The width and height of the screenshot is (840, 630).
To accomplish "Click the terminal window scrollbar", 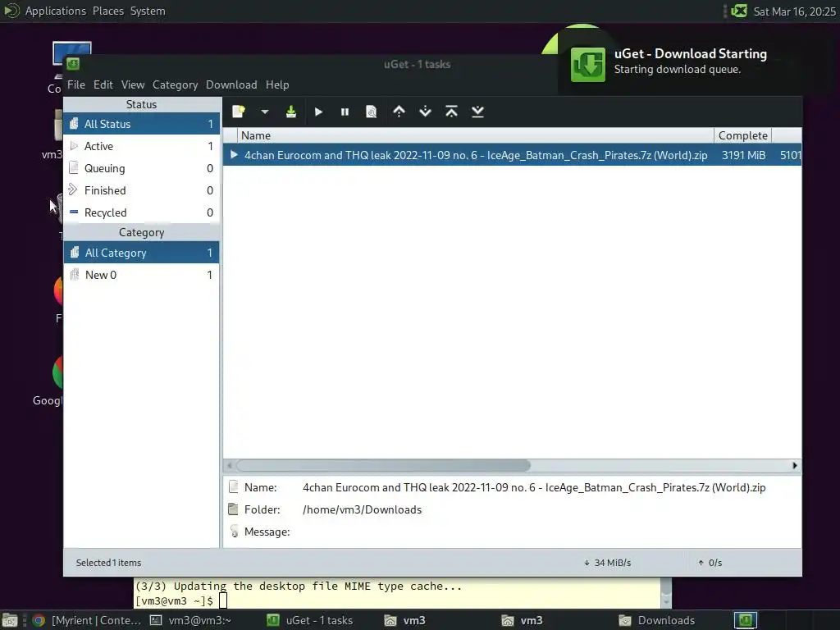I will [666, 593].
